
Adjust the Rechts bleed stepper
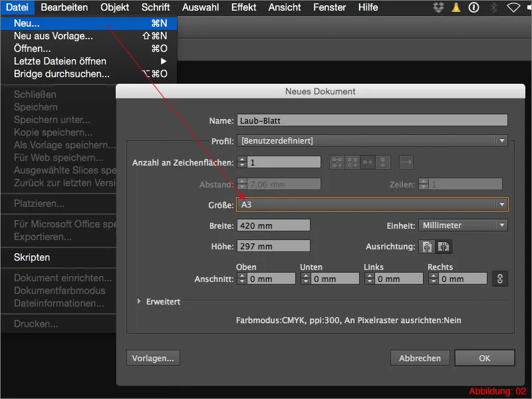coord(434,279)
